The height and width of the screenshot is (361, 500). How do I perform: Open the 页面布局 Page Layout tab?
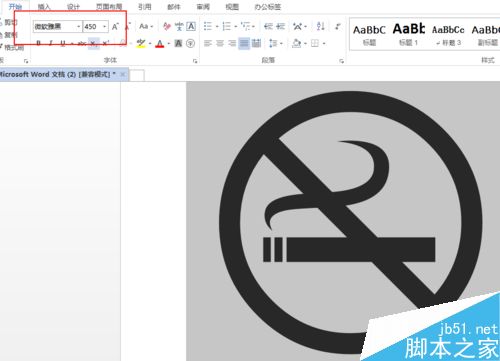109,7
